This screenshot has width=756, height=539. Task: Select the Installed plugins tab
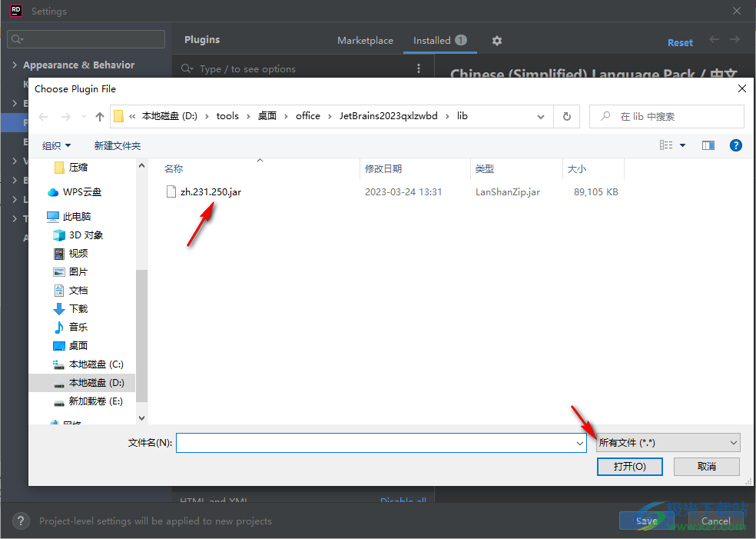[x=432, y=40]
